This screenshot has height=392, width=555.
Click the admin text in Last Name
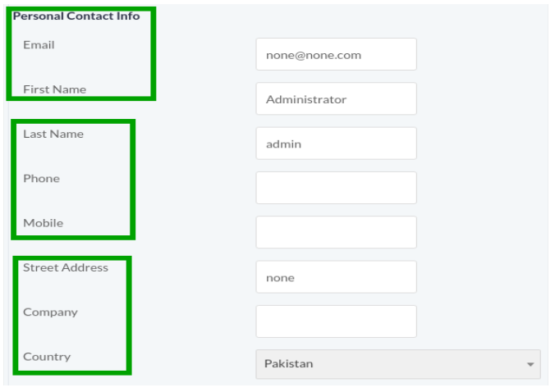click(x=283, y=144)
